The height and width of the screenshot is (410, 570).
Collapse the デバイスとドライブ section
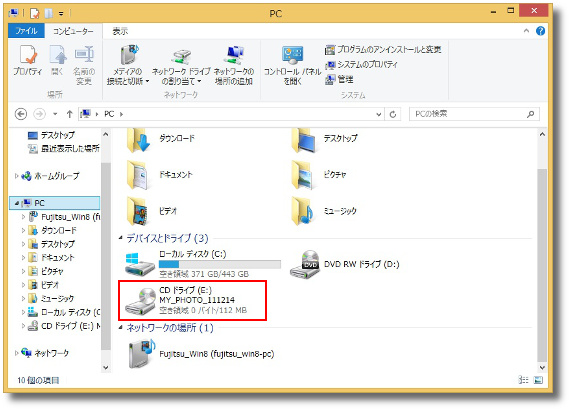point(120,238)
